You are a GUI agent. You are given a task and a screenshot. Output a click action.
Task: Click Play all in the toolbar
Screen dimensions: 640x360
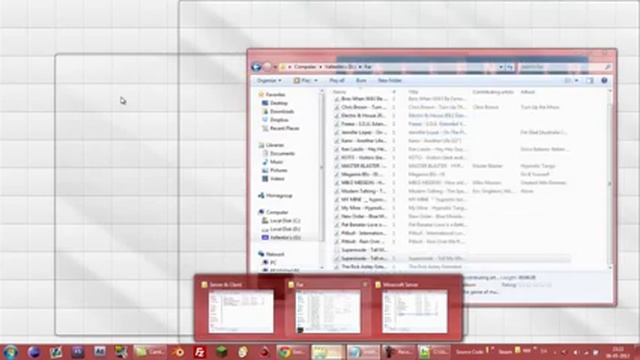pos(337,80)
